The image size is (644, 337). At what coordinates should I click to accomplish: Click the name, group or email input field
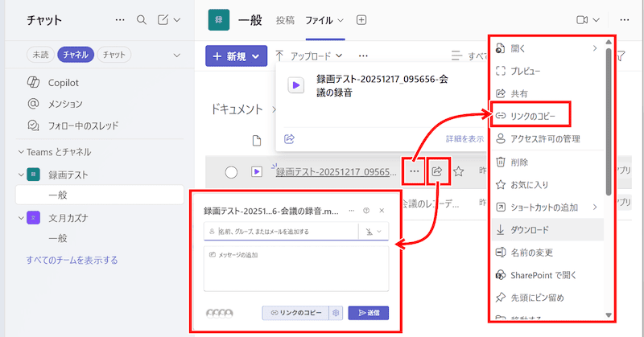point(280,232)
